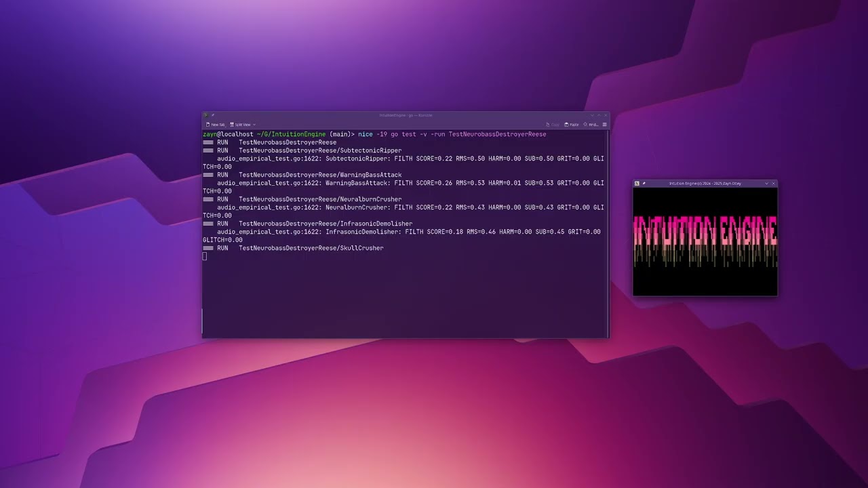Click the line 'TestNeurobassDestroyerReese/SubtectonicRipper'
This screenshot has height=488, width=868.
(320, 150)
